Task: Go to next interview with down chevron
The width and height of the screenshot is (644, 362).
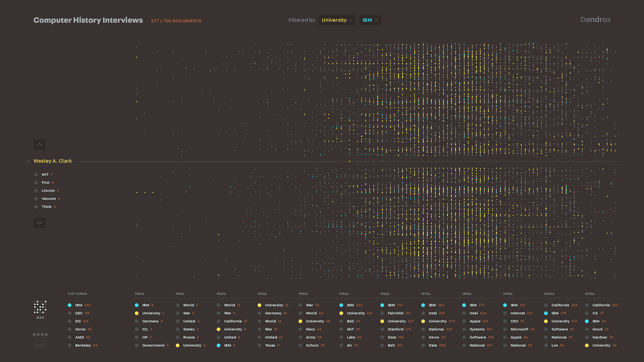Action: [x=40, y=223]
